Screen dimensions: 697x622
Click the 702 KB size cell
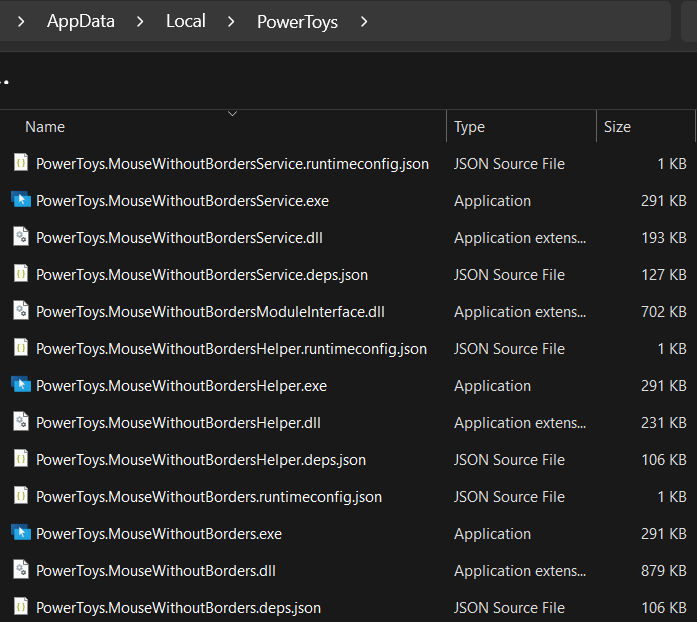(x=664, y=312)
